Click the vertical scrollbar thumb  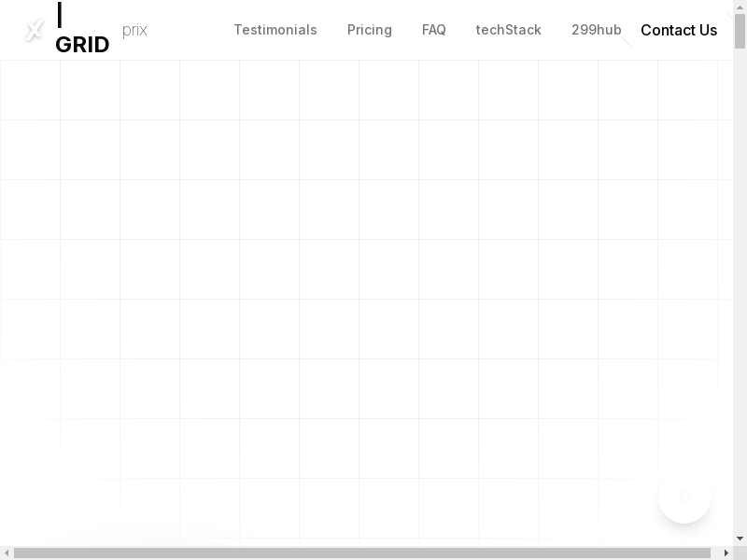point(740,31)
